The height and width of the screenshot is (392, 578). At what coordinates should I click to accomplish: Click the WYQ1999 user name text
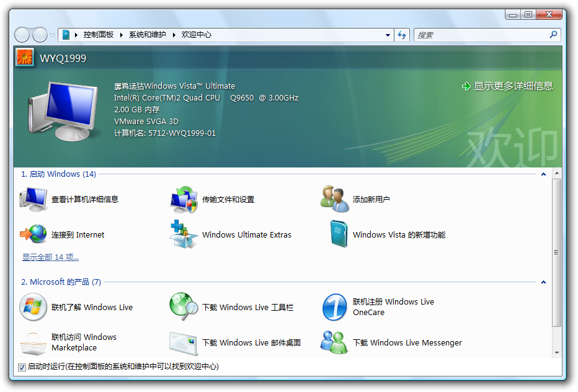[x=63, y=58]
